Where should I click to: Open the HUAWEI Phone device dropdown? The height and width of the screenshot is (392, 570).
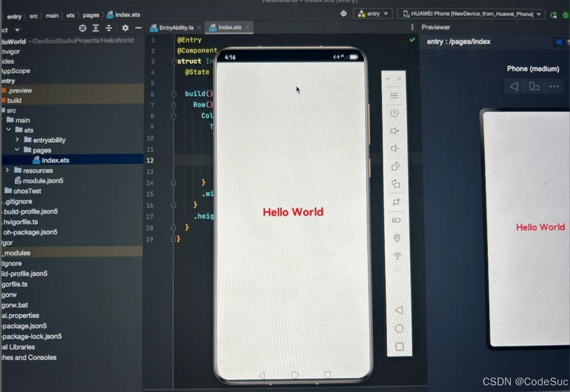point(471,14)
